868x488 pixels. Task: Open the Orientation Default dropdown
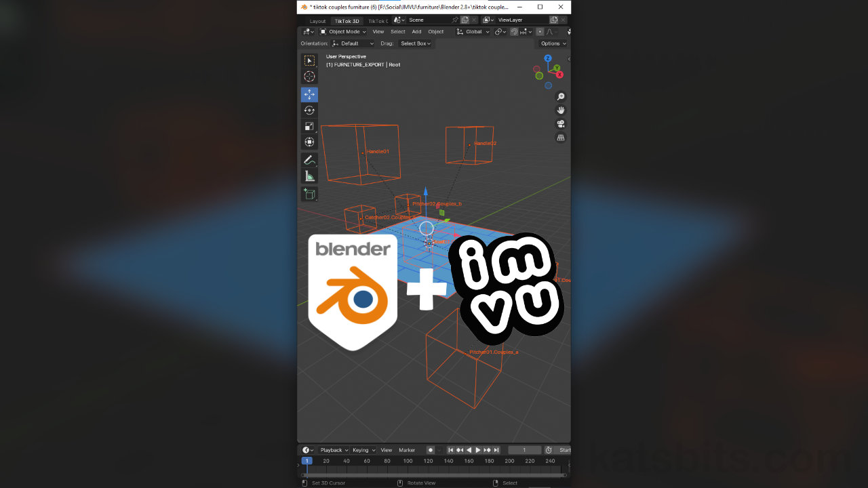pos(353,43)
